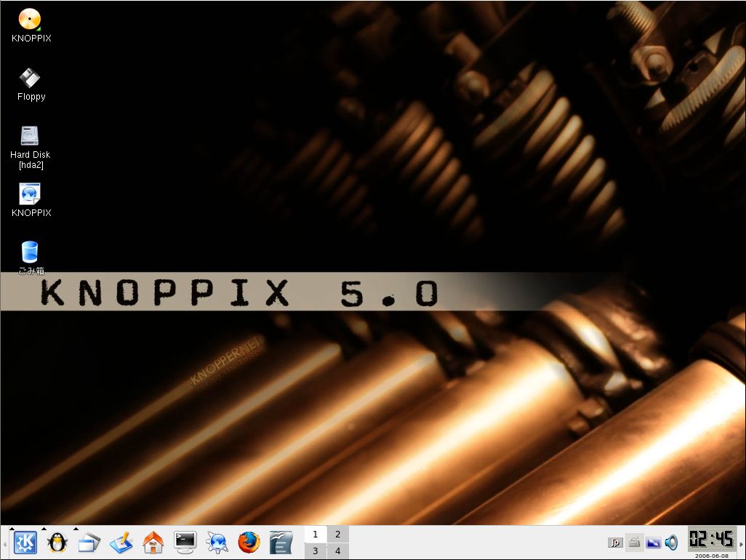This screenshot has height=560, width=746.
Task: Open the Knoppix penguin menu
Action: pos(57,543)
